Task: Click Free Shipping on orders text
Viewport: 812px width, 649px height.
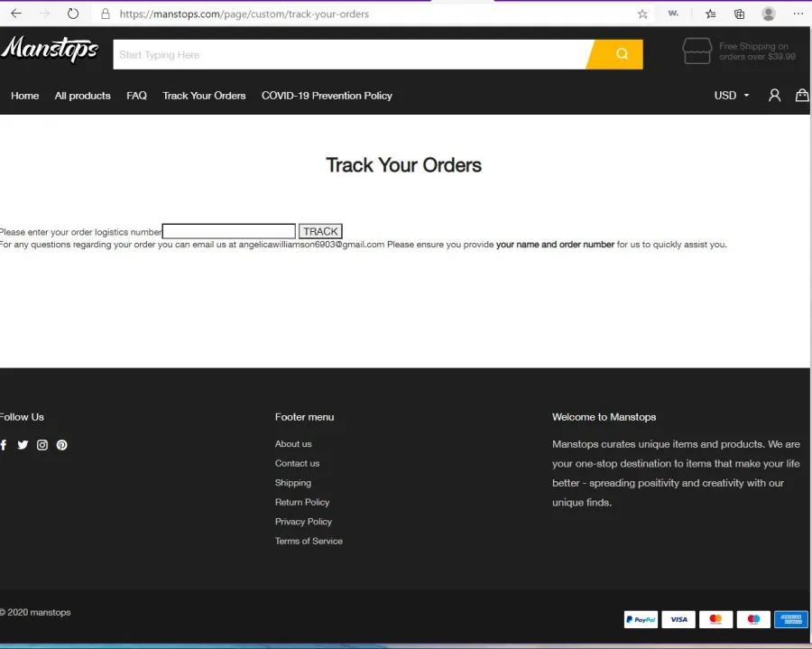Action: coord(757,51)
